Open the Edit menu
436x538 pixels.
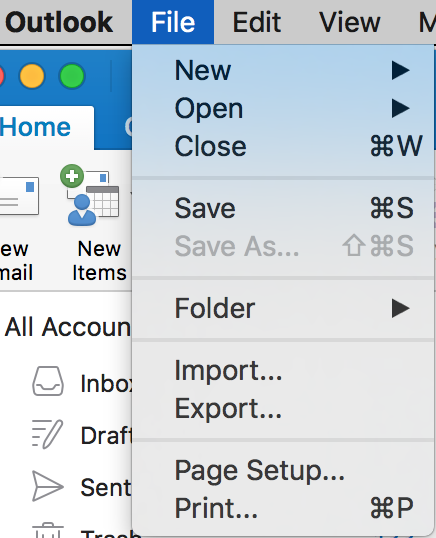click(x=257, y=22)
